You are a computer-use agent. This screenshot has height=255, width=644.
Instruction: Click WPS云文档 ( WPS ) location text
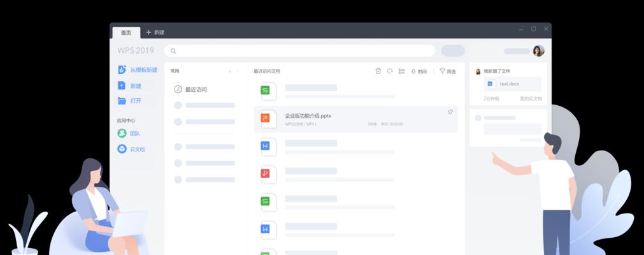tap(301, 124)
